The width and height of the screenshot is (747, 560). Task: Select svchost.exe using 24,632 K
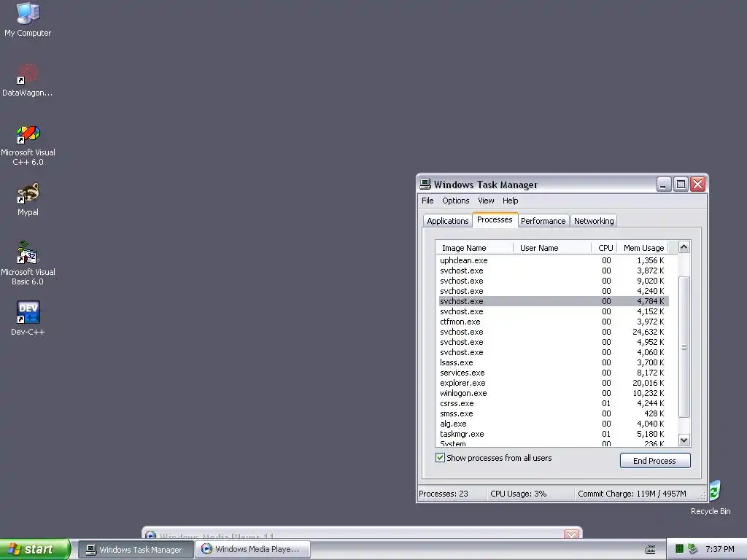coord(554,332)
